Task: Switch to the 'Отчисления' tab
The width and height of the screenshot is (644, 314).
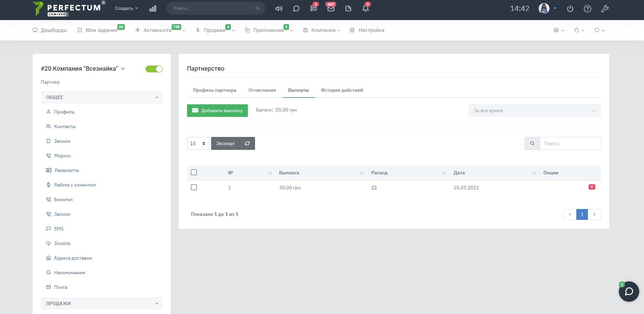Action: pyautogui.click(x=262, y=90)
